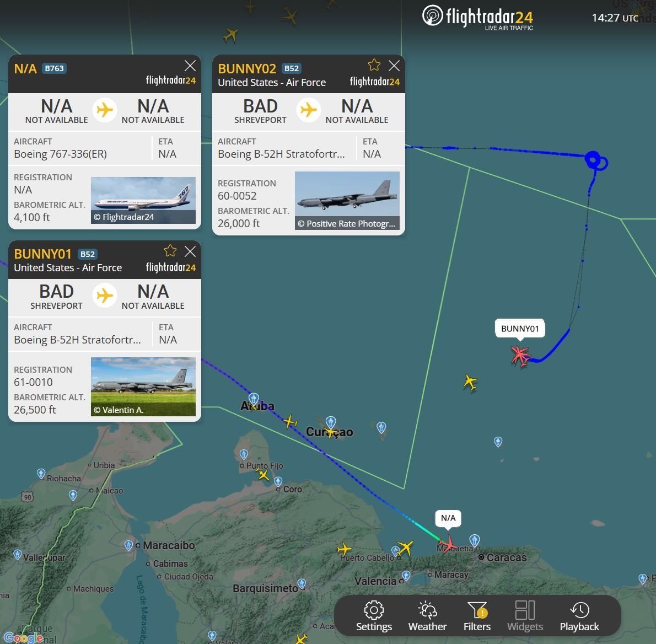Favorite the BUNNY01 flight with star

coord(170,251)
